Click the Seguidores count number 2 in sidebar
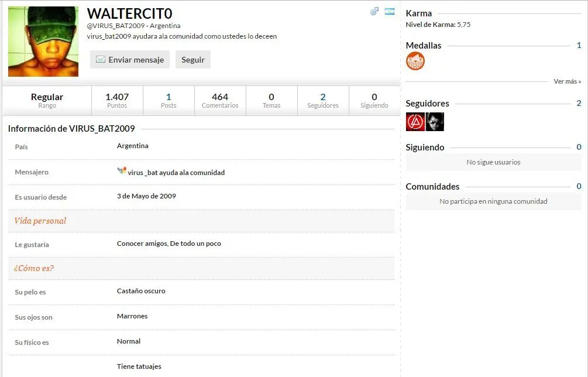 (x=579, y=103)
